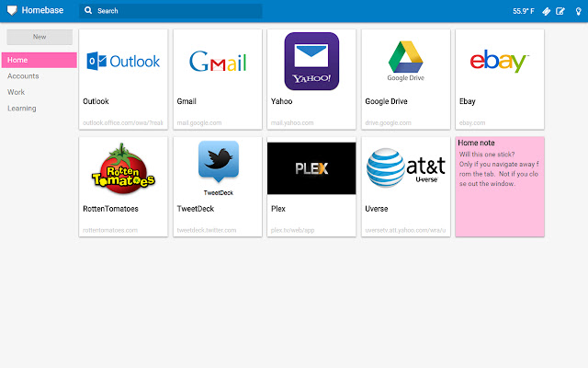Click the Yahoo card title text
This screenshot has height=368, width=588.
[282, 101]
